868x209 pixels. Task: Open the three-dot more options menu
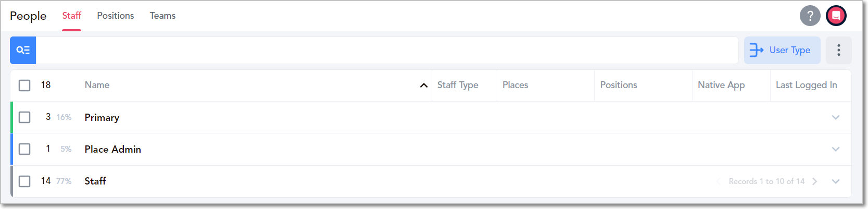838,50
